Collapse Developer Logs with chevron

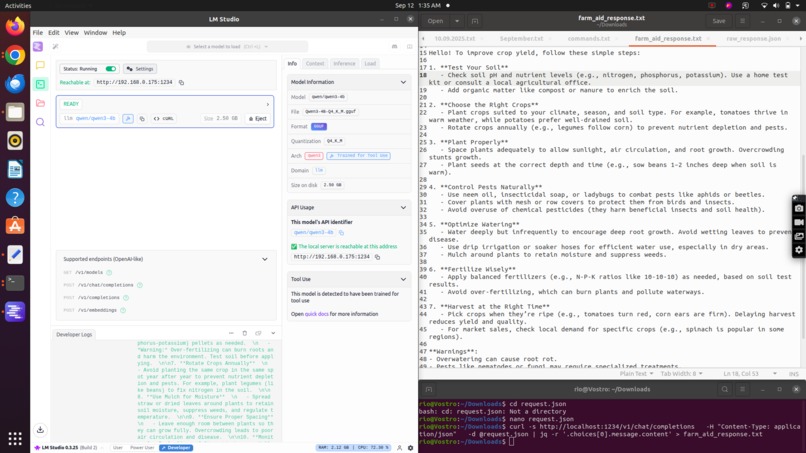[x=273, y=333]
